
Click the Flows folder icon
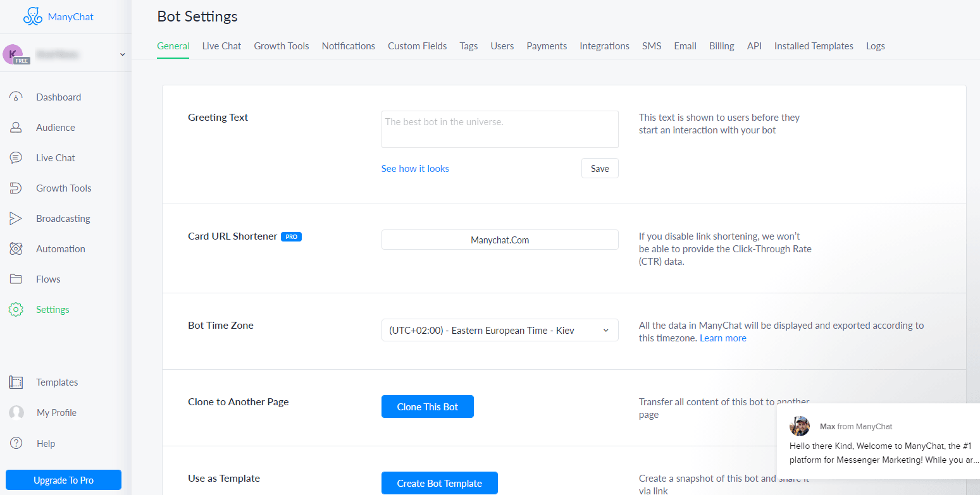tap(16, 279)
